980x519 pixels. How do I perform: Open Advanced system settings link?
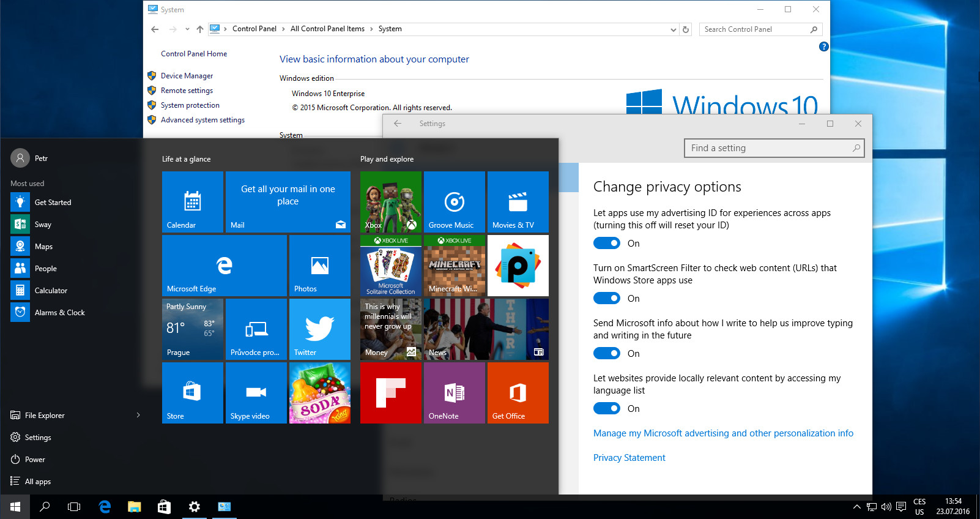(202, 120)
